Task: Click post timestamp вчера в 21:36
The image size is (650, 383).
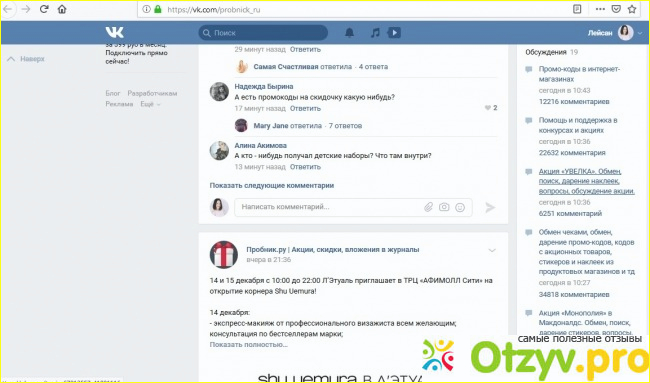Action: coord(269,260)
